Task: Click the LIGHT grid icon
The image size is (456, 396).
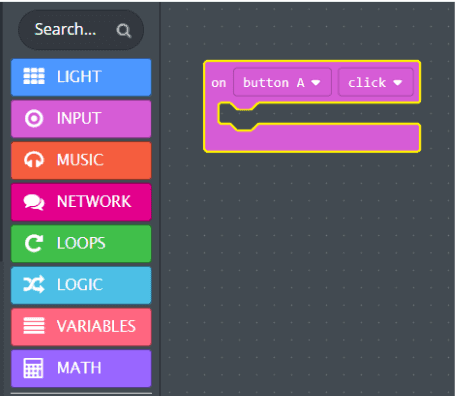Action: click(x=34, y=76)
